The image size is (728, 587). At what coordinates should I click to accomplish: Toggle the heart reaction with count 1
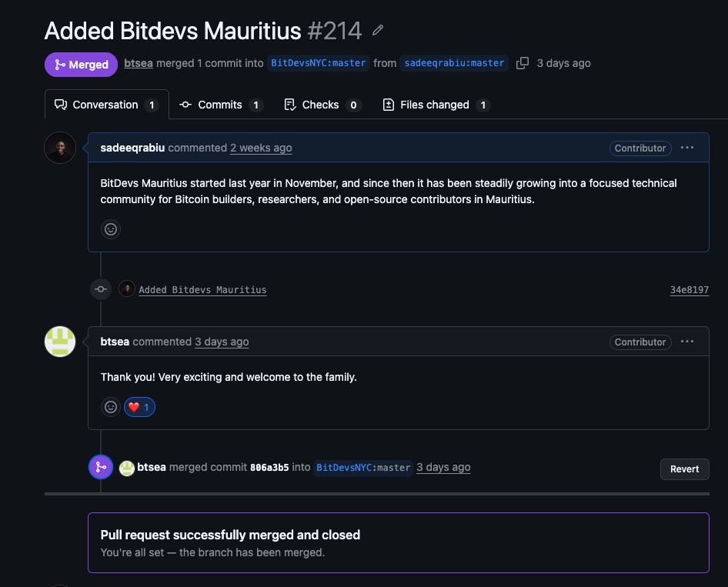click(139, 407)
